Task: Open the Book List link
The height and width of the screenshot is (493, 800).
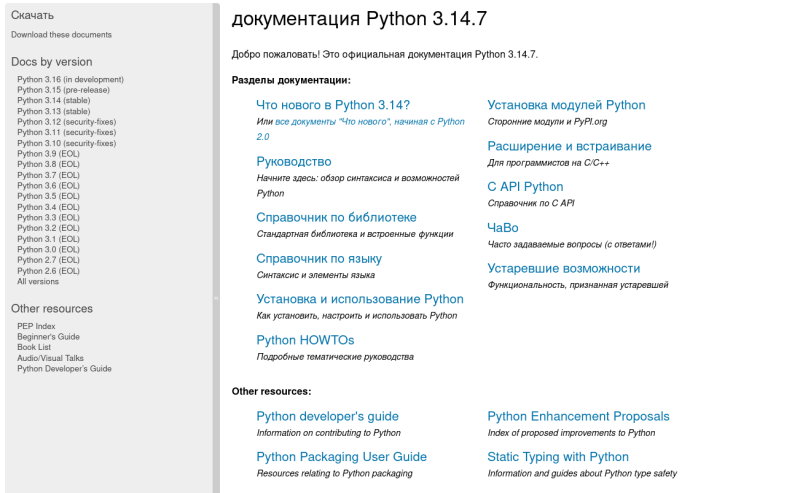Action: 34,347
